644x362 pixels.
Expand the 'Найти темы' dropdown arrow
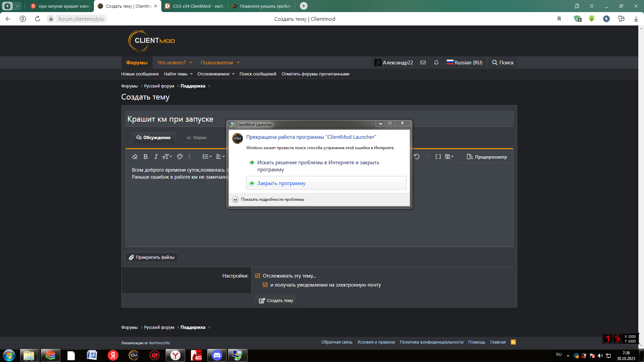pyautogui.click(x=191, y=74)
